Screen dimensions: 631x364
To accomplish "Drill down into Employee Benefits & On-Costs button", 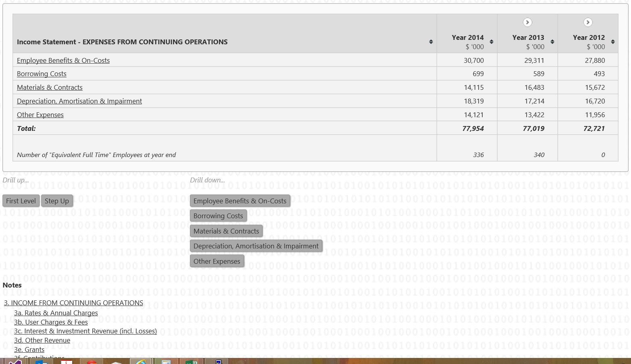I will click(239, 201).
